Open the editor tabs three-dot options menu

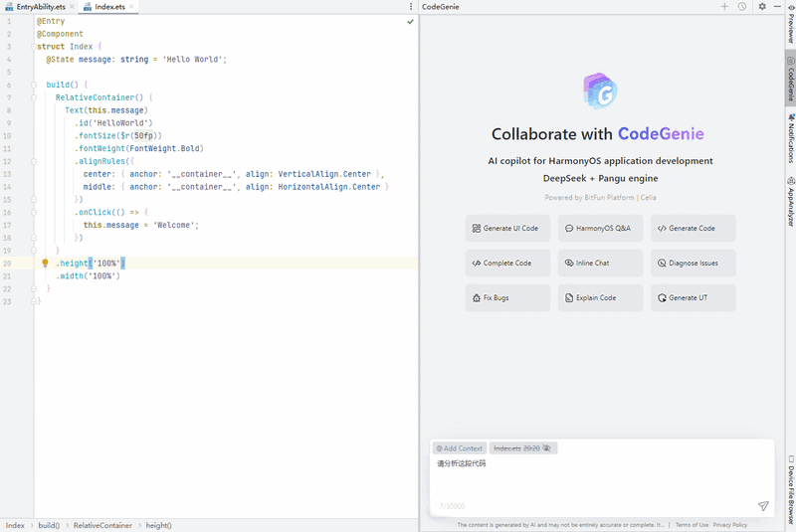[x=411, y=7]
